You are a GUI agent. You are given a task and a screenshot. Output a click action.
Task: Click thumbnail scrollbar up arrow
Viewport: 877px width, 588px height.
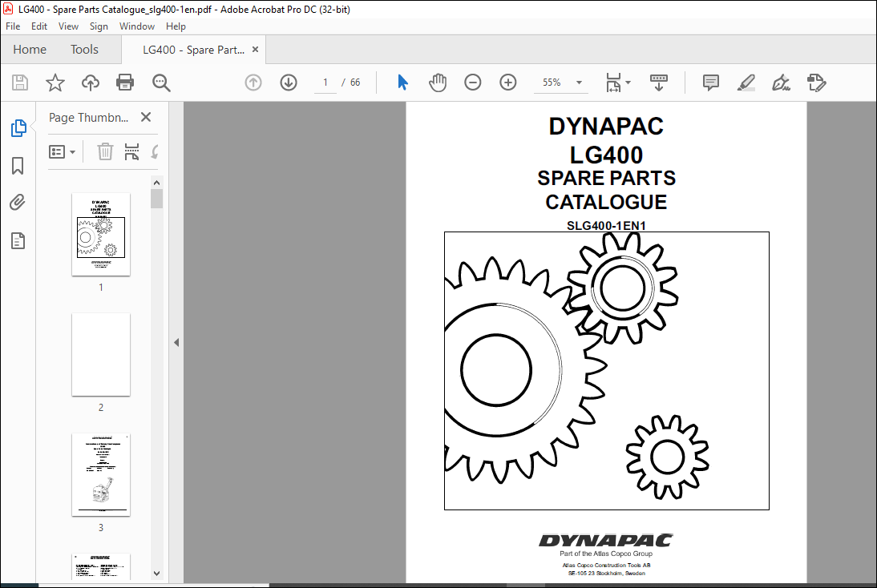[x=156, y=183]
